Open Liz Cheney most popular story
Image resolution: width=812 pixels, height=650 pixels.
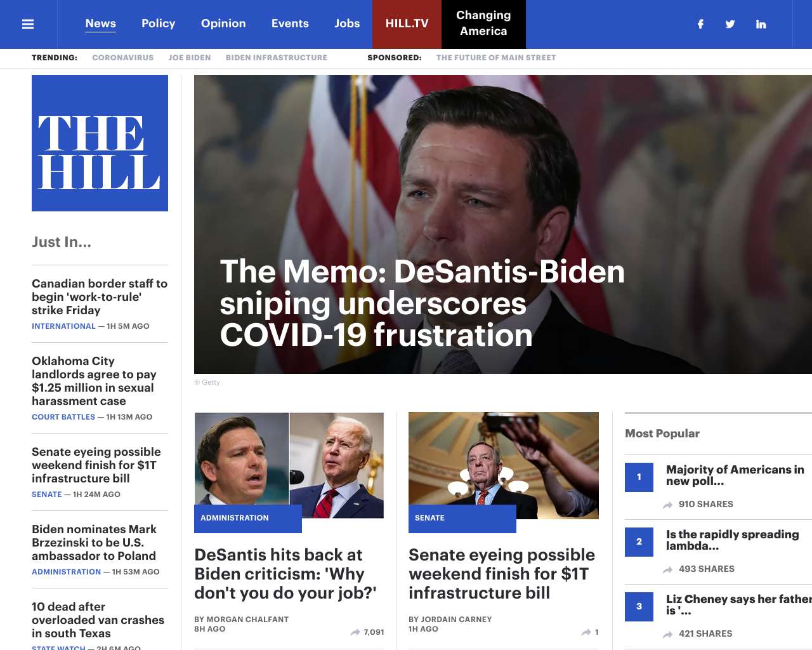click(738, 605)
